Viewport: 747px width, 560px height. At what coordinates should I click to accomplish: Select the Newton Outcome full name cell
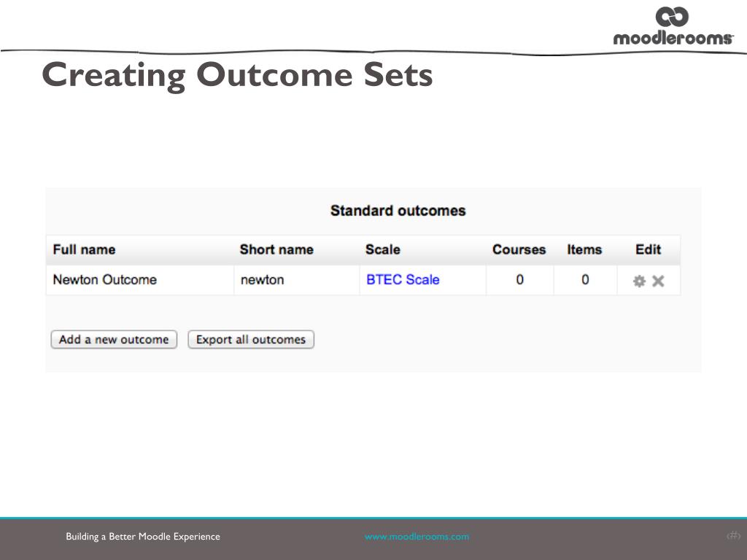tap(140, 280)
